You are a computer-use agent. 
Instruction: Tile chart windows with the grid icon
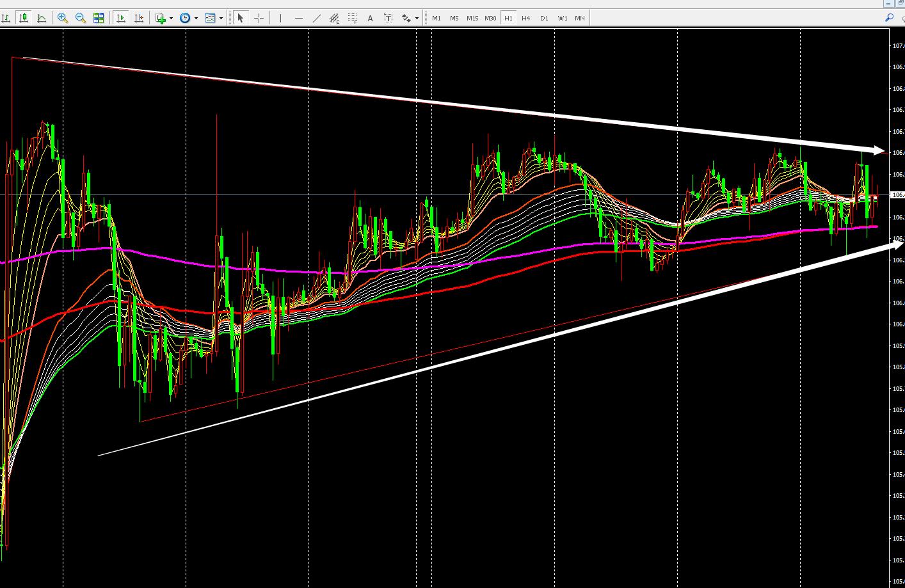(99, 18)
